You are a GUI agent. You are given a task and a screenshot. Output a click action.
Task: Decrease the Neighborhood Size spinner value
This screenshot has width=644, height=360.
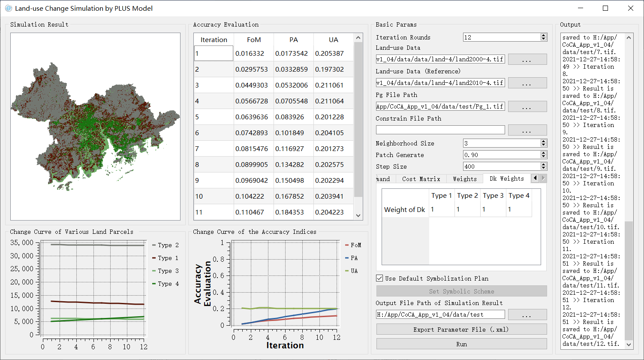[x=544, y=145]
